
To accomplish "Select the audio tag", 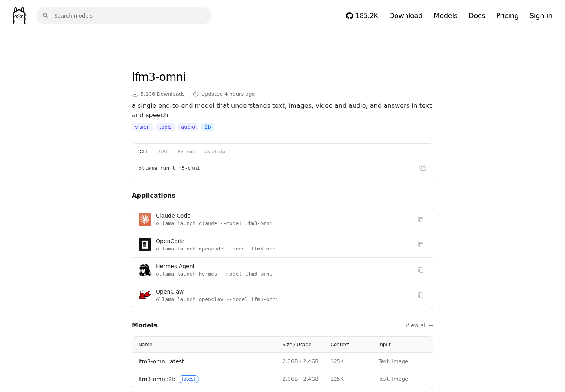I will (x=188, y=127).
